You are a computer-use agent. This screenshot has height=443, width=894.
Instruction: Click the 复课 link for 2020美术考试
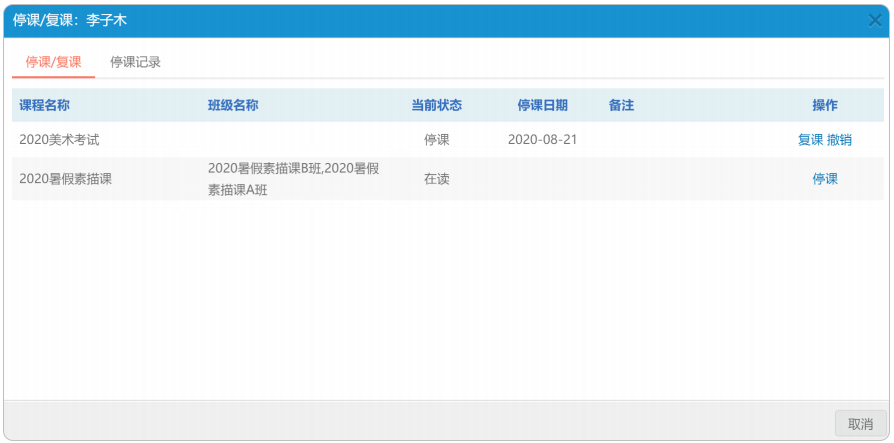[810, 140]
